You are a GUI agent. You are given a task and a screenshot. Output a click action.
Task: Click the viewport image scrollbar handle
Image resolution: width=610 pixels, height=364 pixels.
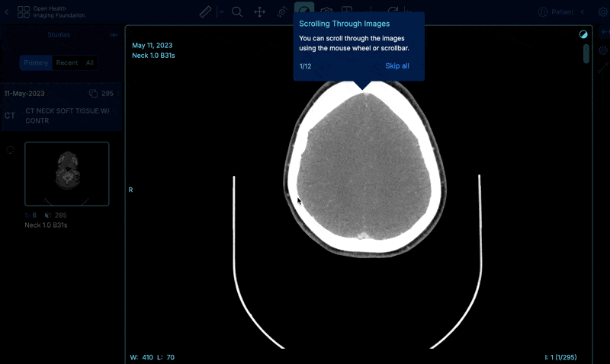coord(586,53)
